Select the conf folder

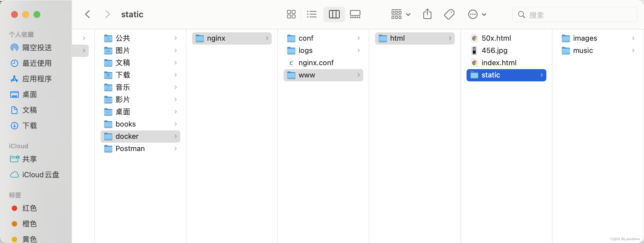(323, 38)
